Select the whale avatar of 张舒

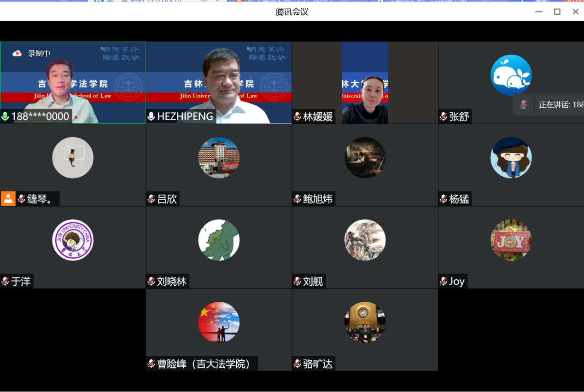click(511, 75)
